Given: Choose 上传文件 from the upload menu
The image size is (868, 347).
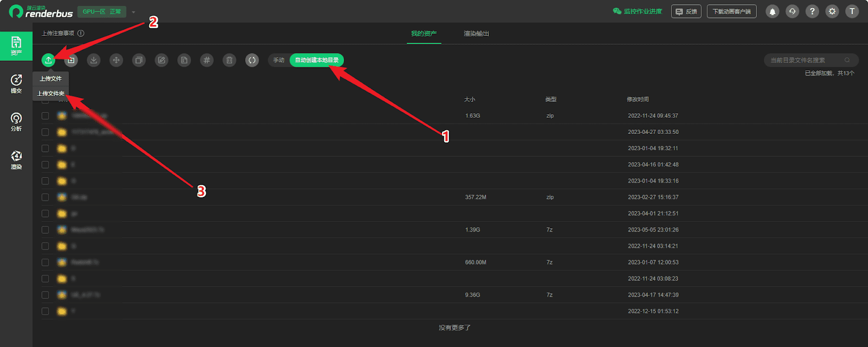Looking at the screenshot, I should coord(51,79).
